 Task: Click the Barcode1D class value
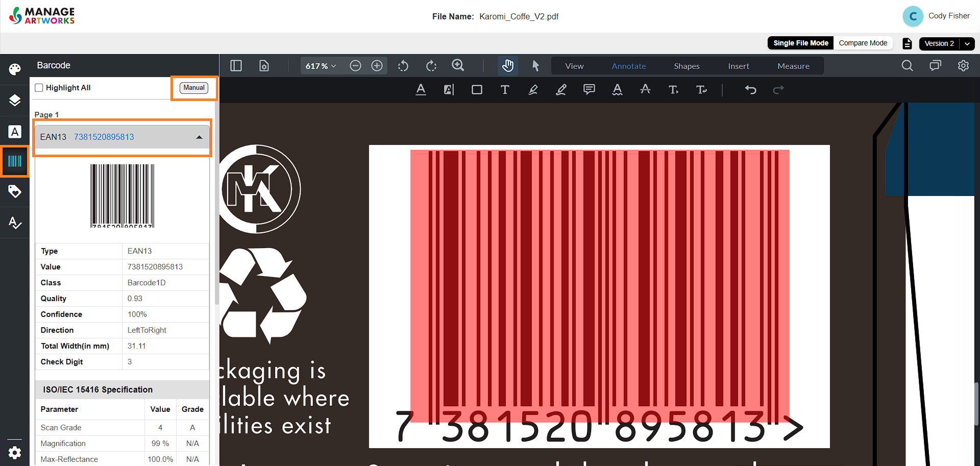tap(146, 283)
